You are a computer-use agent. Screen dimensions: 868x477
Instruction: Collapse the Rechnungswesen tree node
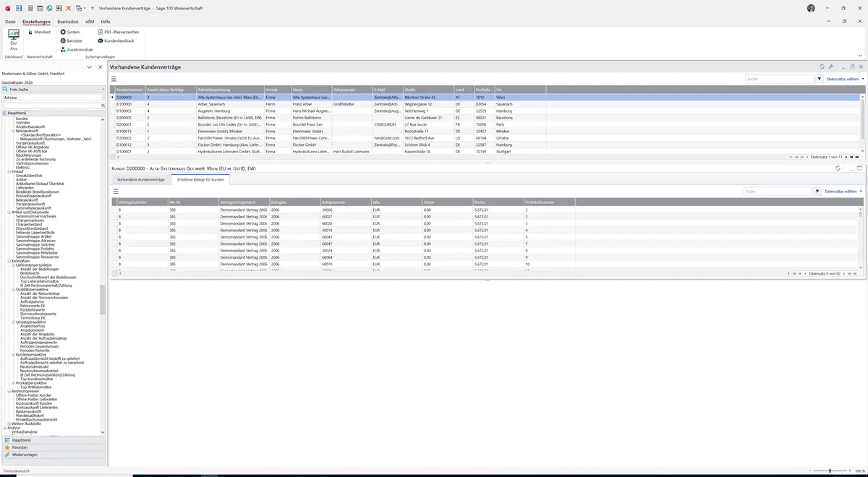click(9, 391)
